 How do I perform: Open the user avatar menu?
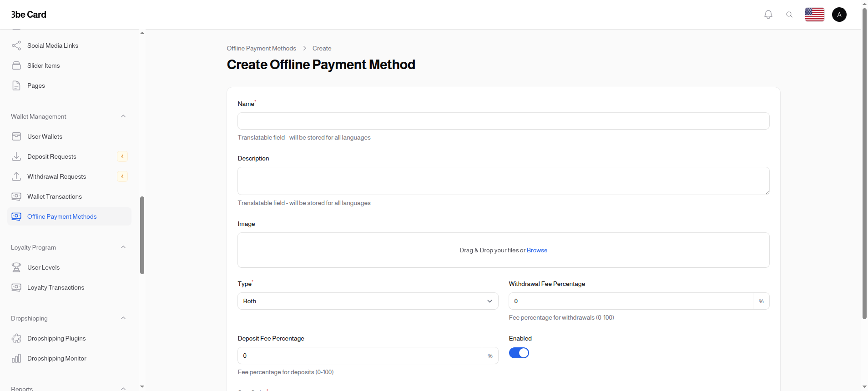pos(839,15)
